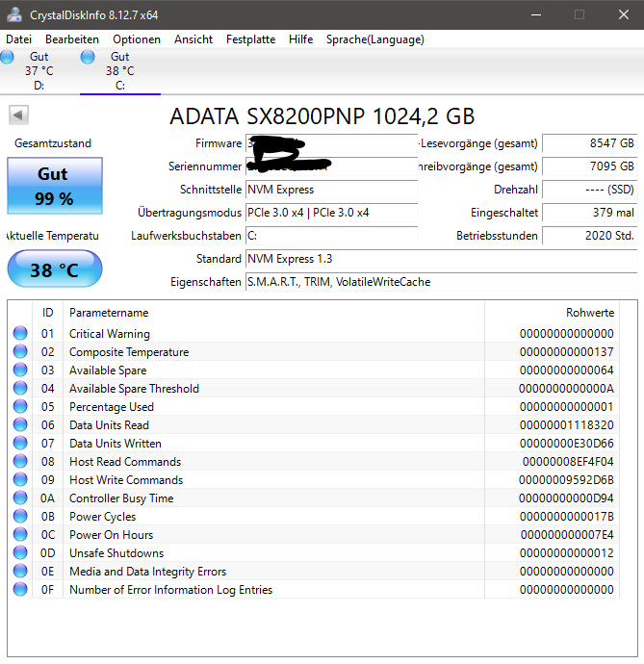This screenshot has height=664, width=644.
Task: Click the status orb for Power On Hours
Action: (x=20, y=534)
